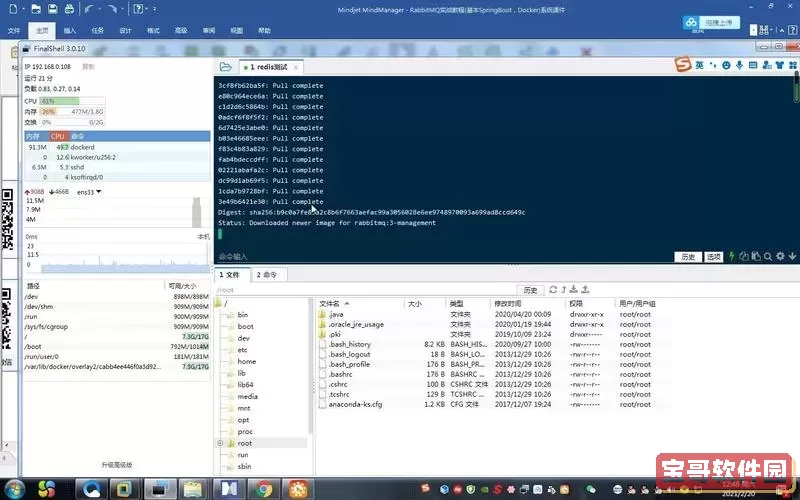Click the upload icon in file panel
Image resolution: width=800 pixels, height=500 pixels.
(585, 289)
